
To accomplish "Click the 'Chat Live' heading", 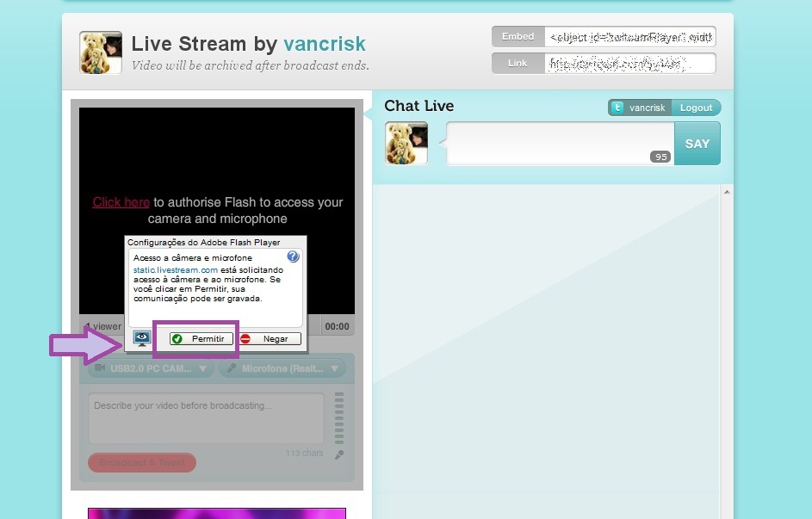I will pyautogui.click(x=419, y=106).
